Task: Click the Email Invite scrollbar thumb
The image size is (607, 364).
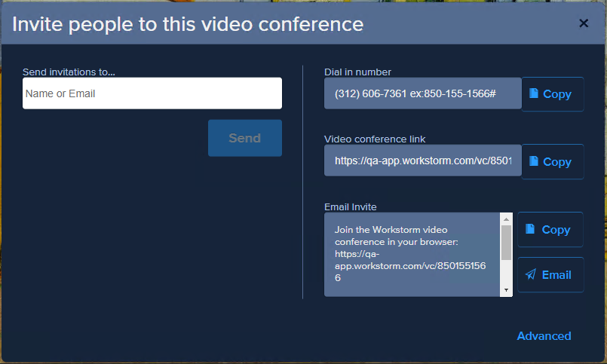Action: 506,243
